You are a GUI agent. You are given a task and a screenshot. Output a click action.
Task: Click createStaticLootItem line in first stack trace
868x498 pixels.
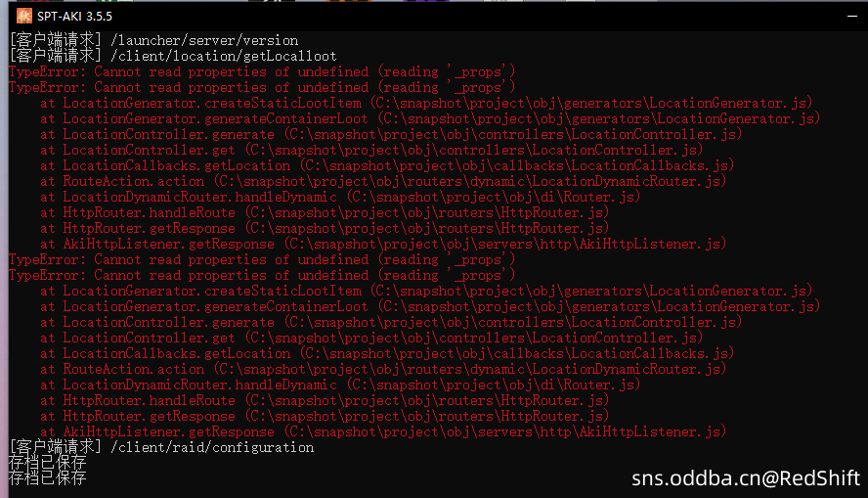426,103
